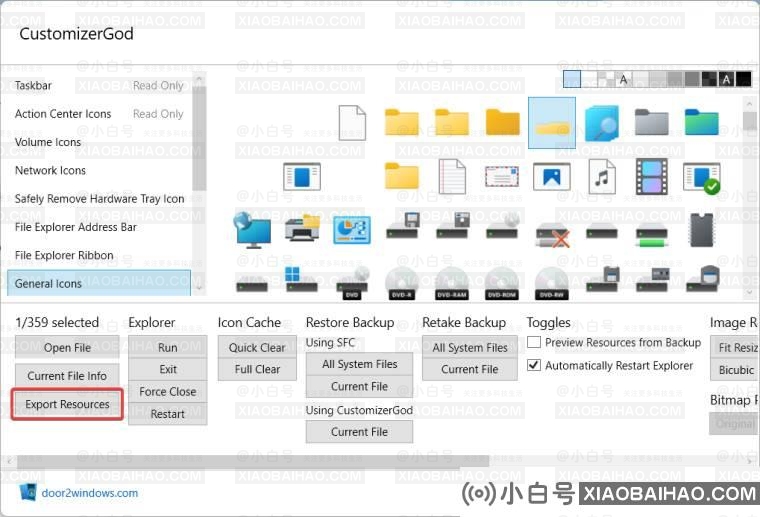Click Current File under Using CustomizerGod
The height and width of the screenshot is (517, 760).
click(359, 432)
